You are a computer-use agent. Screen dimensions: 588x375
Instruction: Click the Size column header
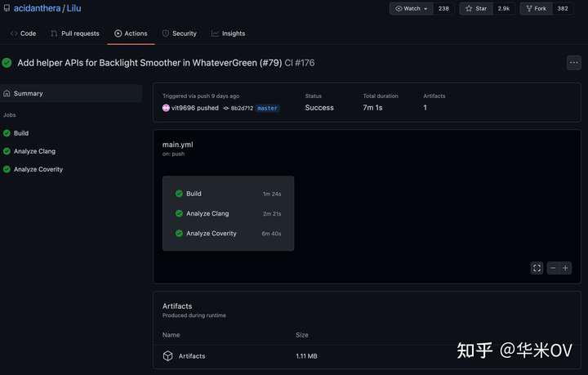point(302,335)
